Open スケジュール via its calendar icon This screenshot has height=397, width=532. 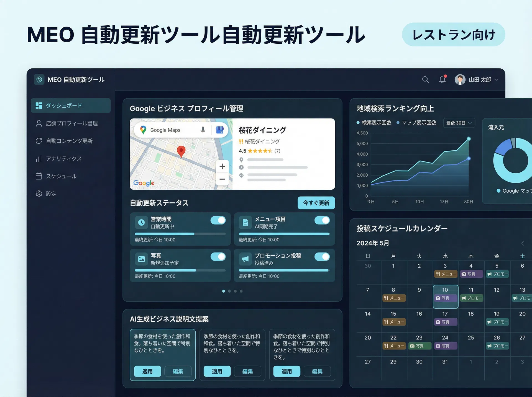pyautogui.click(x=39, y=176)
